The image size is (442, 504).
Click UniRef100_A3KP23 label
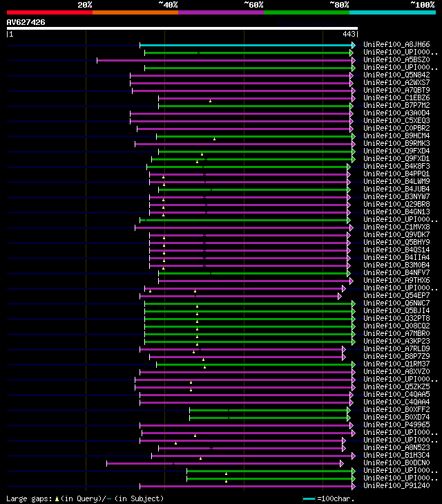[x=396, y=342]
